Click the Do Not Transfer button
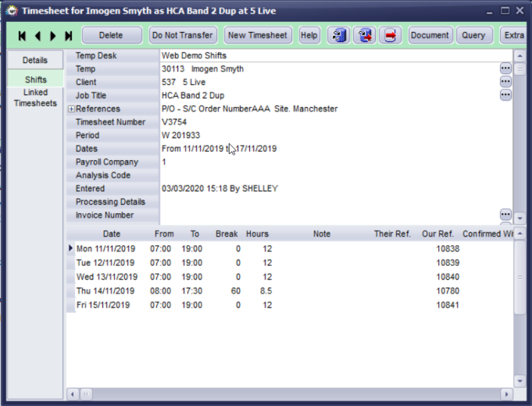 pos(183,35)
